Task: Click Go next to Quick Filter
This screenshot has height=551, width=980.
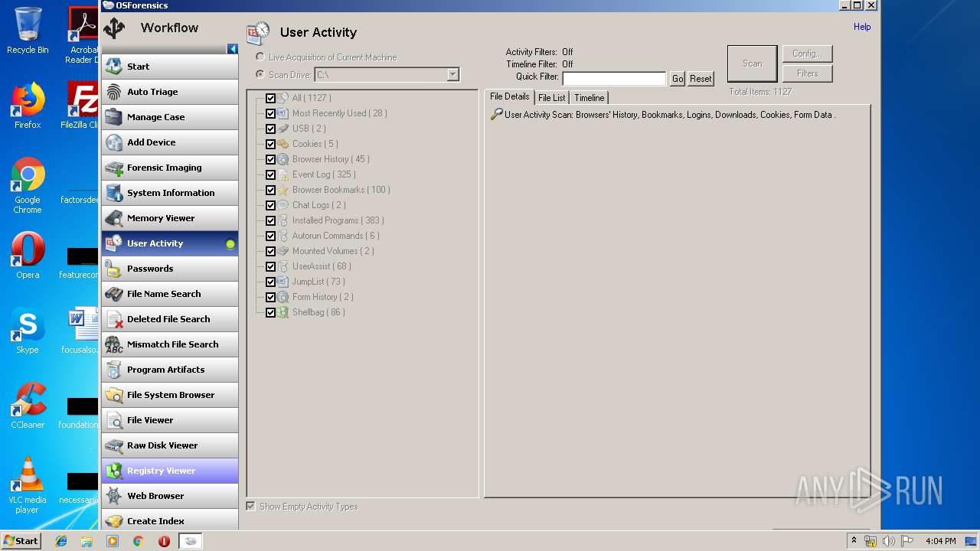Action: [x=678, y=79]
